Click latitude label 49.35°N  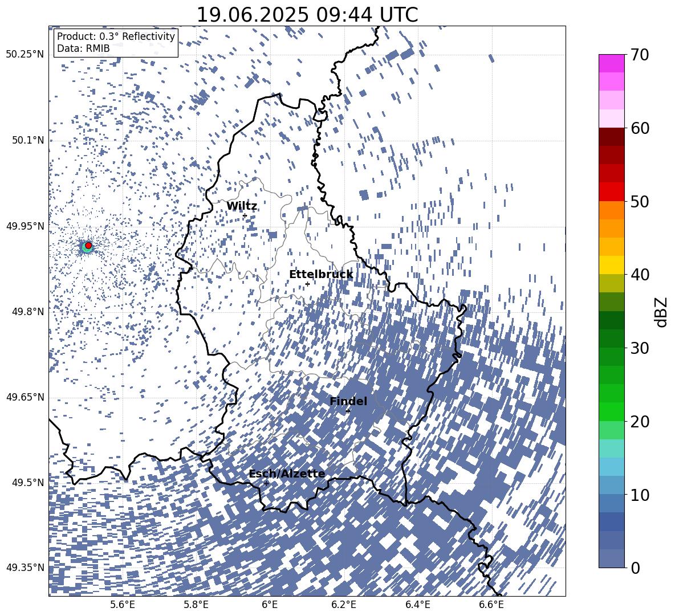(25, 568)
